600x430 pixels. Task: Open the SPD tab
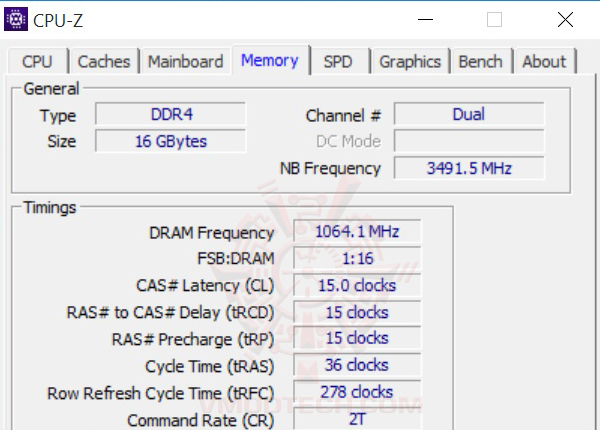click(338, 61)
